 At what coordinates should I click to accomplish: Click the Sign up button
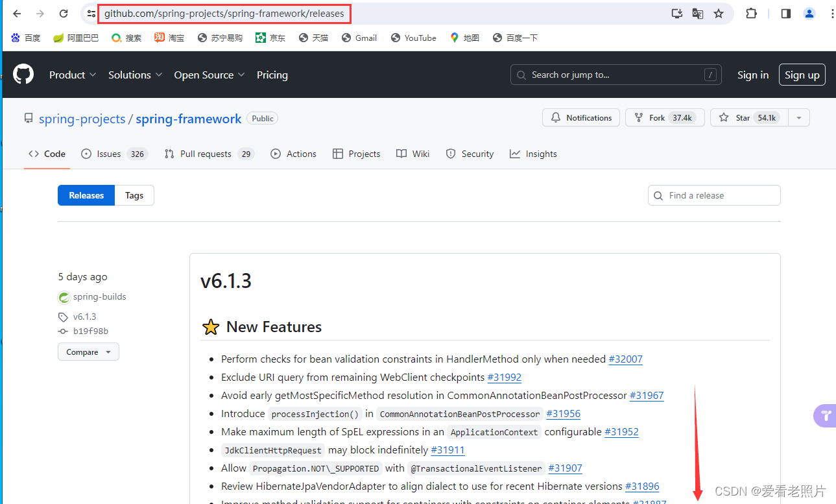[x=802, y=75]
